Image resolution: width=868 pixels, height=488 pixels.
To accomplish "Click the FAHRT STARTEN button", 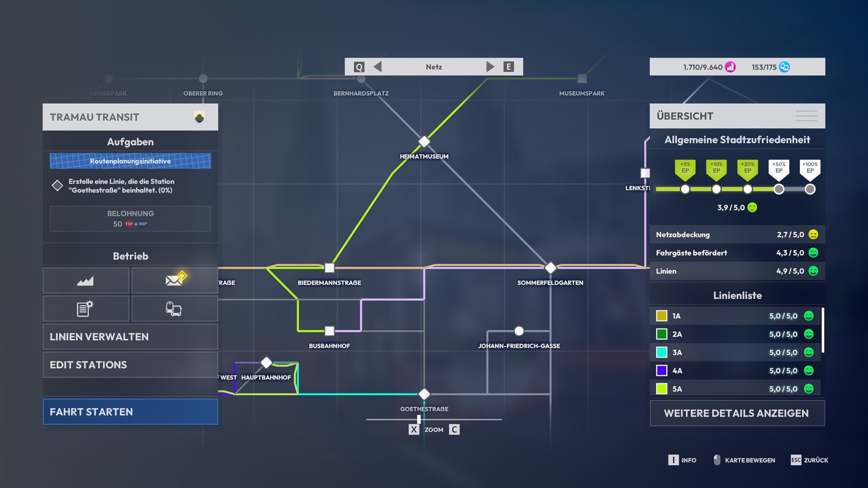I will [x=130, y=412].
